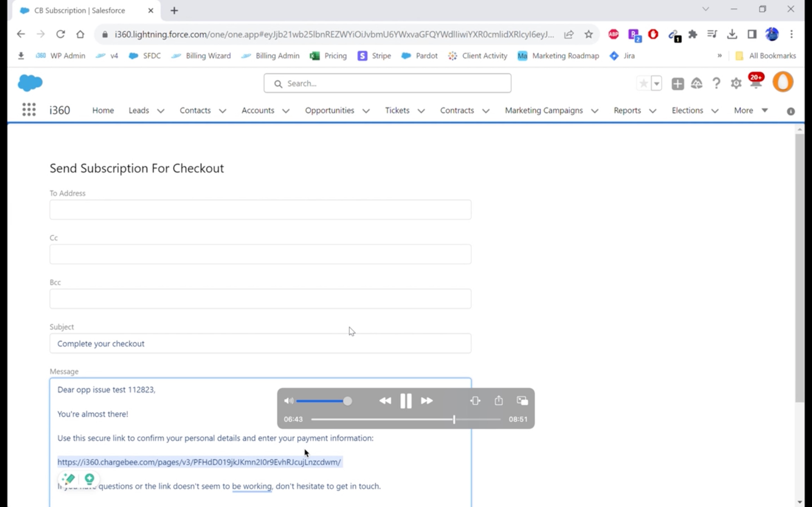Image resolution: width=812 pixels, height=507 pixels.
Task: Pause the video playback
Action: pos(406,401)
